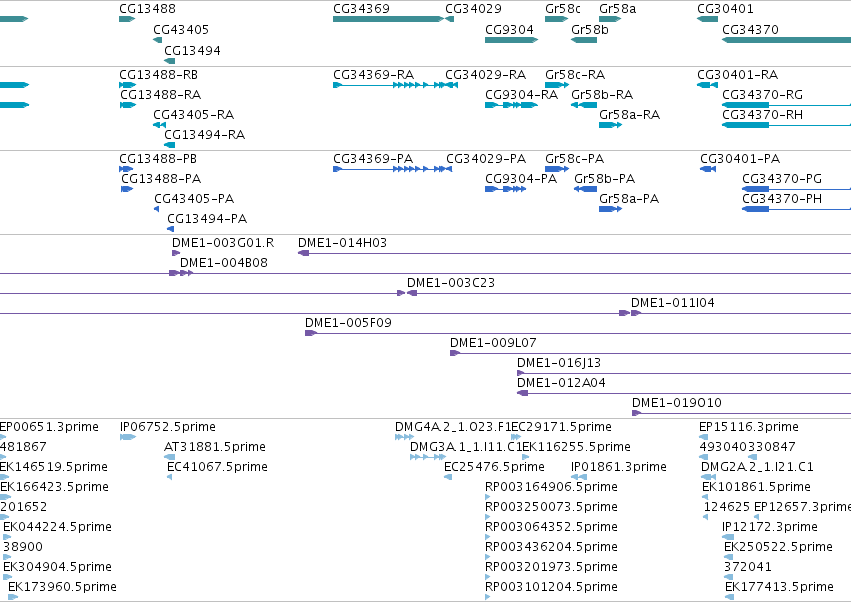Select protein CG13488-PA
851x602 pixels.
[x=127, y=189]
